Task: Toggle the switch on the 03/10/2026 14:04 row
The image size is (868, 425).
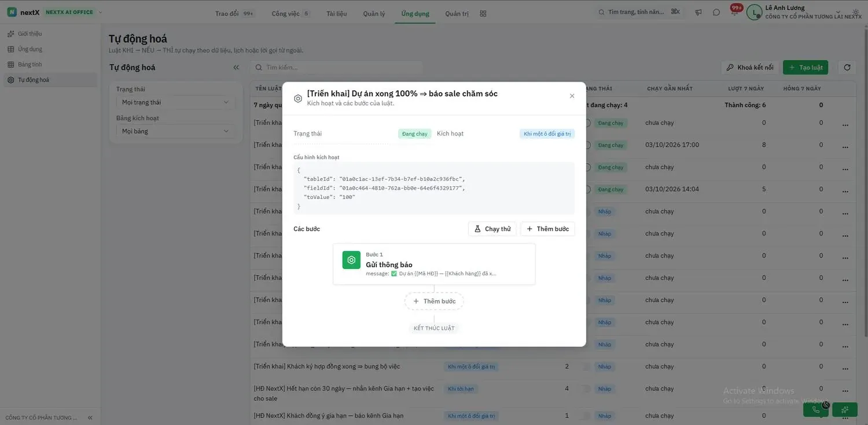Action: [587, 190]
